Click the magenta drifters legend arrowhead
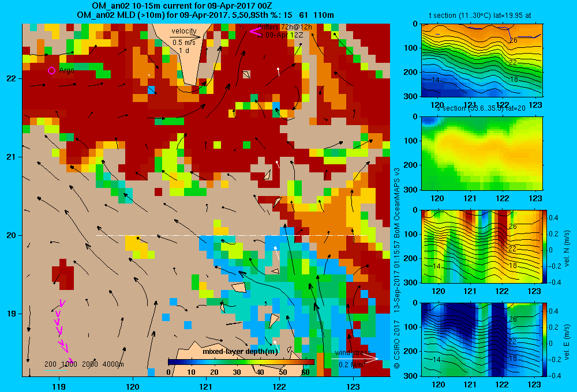This screenshot has width=577, height=392. [x=255, y=31]
